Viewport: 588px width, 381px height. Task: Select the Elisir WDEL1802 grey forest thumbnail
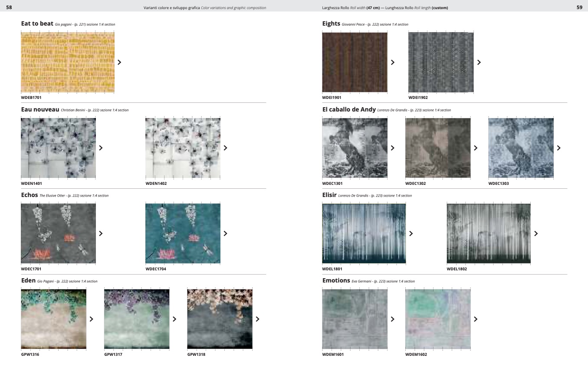coord(489,233)
